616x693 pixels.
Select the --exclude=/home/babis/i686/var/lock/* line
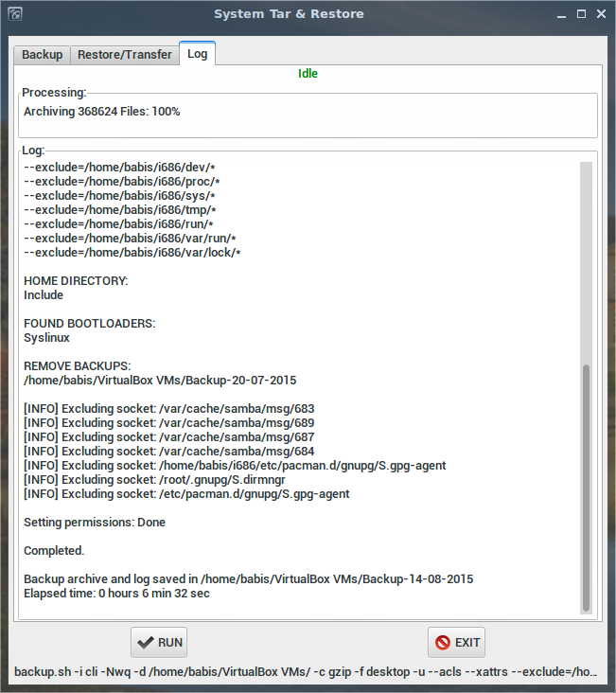coord(132,253)
